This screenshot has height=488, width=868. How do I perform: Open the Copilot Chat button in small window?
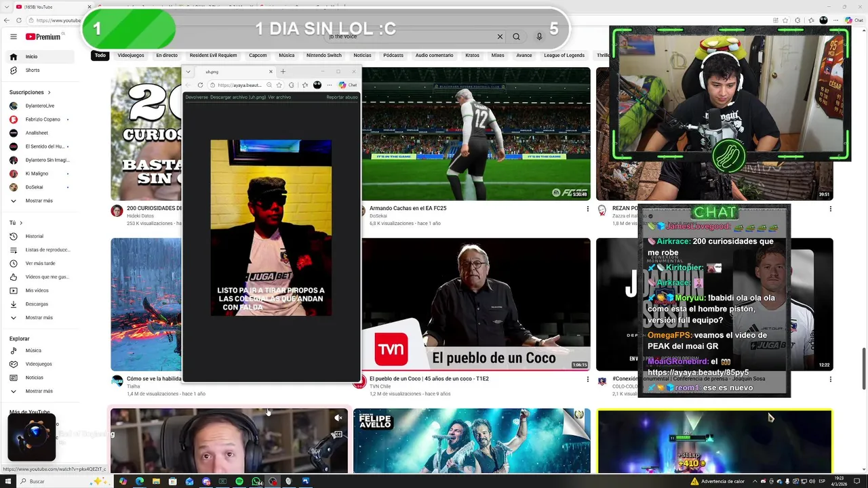click(348, 85)
